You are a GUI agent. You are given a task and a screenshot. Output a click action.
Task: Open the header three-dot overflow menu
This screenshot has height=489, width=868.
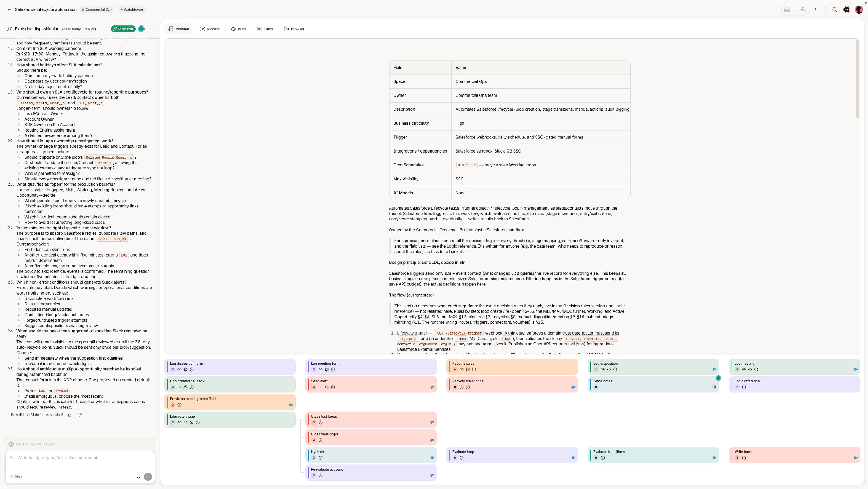tap(815, 10)
